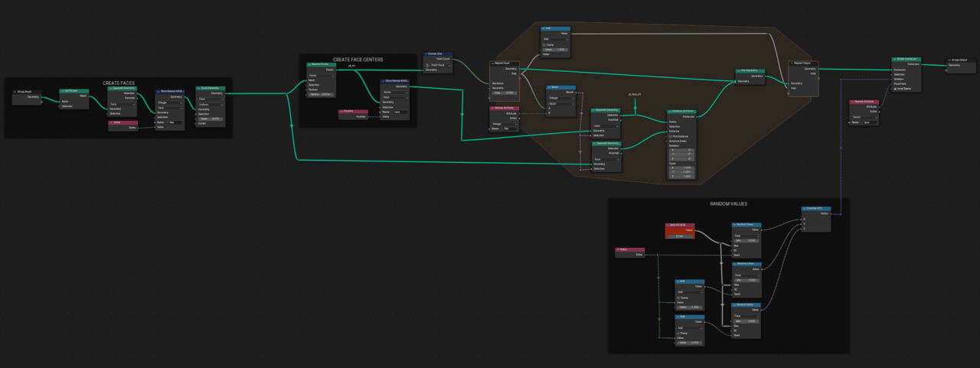Viewport: 980px width, 368px height.
Task: Collapse the Combine XYZ node arrow
Action: coord(805,207)
